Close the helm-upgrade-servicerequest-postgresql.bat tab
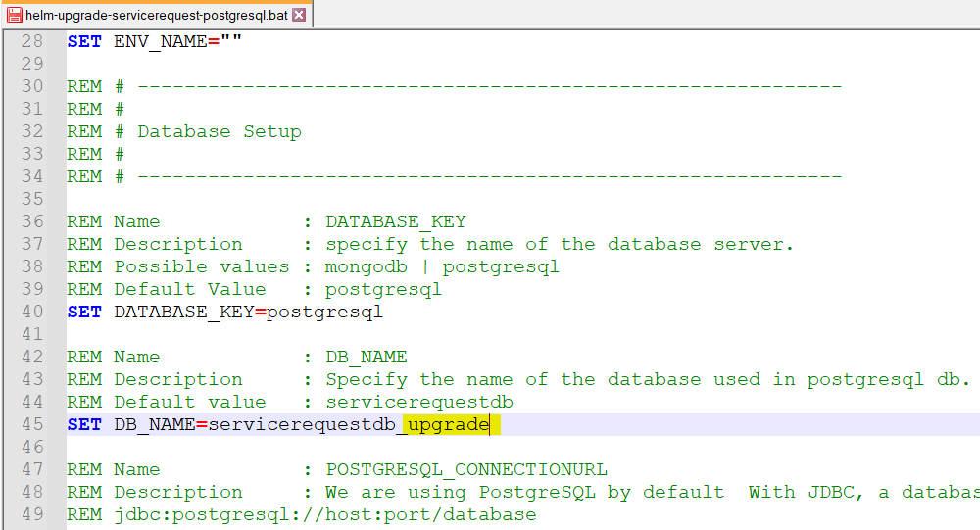The height and width of the screenshot is (530, 980). pyautogui.click(x=299, y=15)
